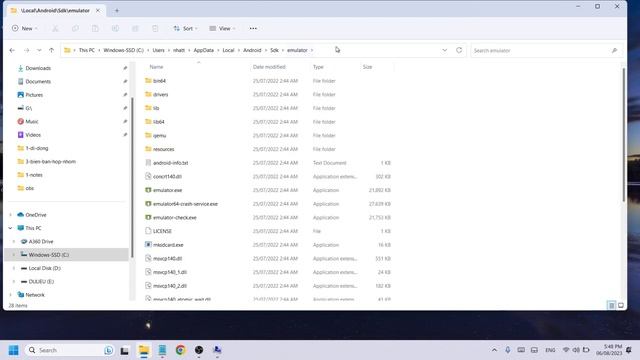The image size is (640, 360).
Task: Select the qemu folder
Action: pos(159,136)
